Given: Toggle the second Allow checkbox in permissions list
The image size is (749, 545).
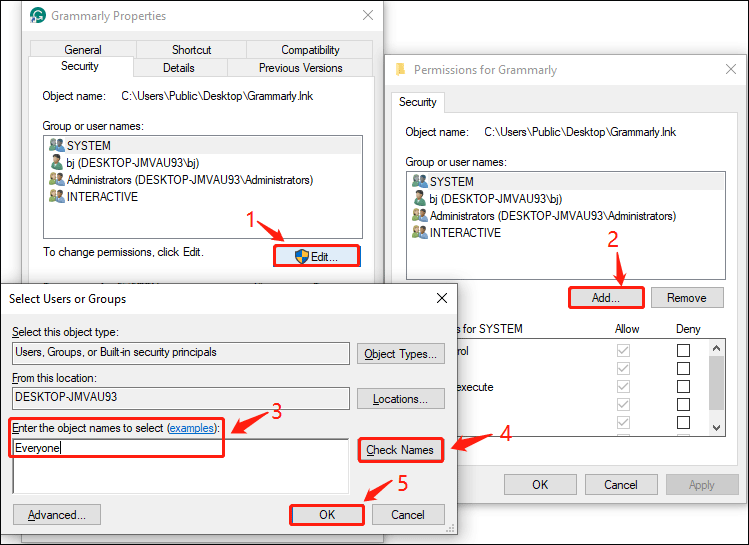Looking at the screenshot, I should point(623,368).
